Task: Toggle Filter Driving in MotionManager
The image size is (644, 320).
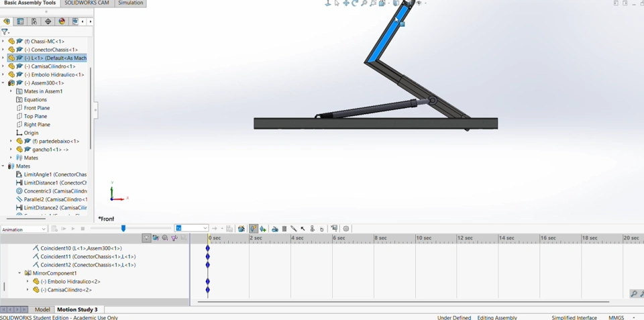Action: [x=165, y=238]
